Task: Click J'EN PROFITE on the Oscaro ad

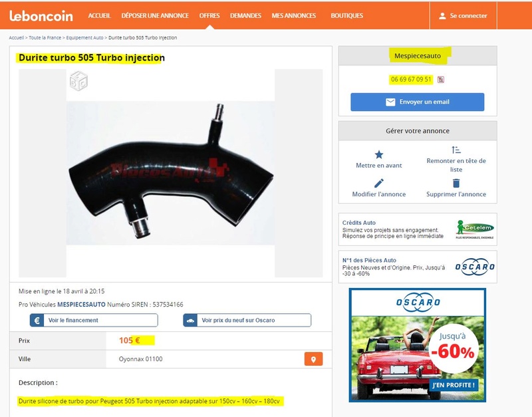Action: [x=454, y=385]
